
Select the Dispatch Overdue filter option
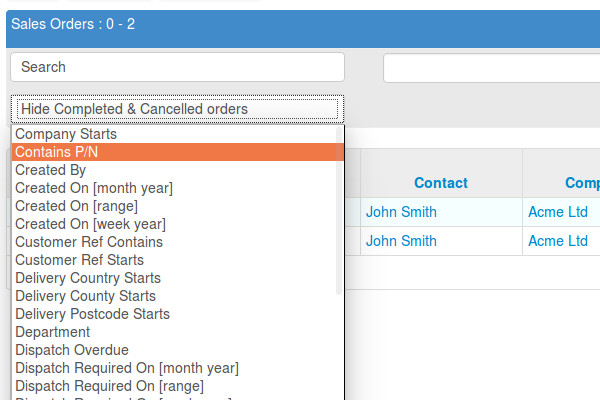[72, 350]
